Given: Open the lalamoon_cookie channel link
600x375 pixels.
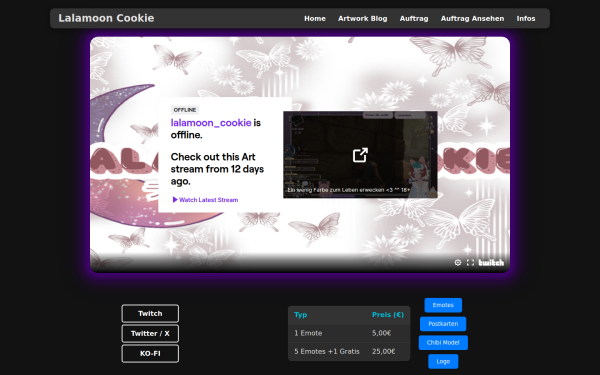Looking at the screenshot, I should [x=211, y=123].
